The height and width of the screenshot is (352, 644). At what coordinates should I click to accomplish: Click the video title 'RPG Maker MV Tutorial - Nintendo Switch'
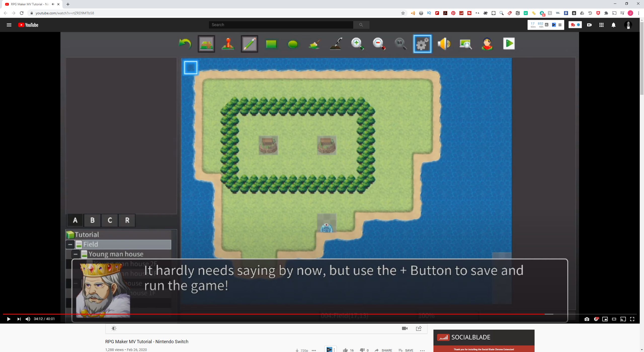click(x=147, y=341)
